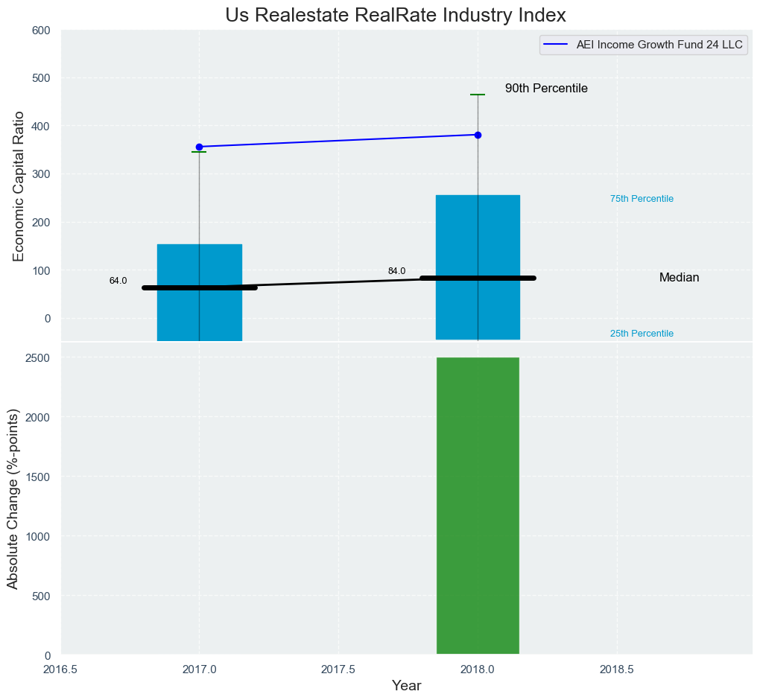This screenshot has height=700, width=760.
Task: Select the '25th Percentile' label
Action: pyautogui.click(x=642, y=334)
